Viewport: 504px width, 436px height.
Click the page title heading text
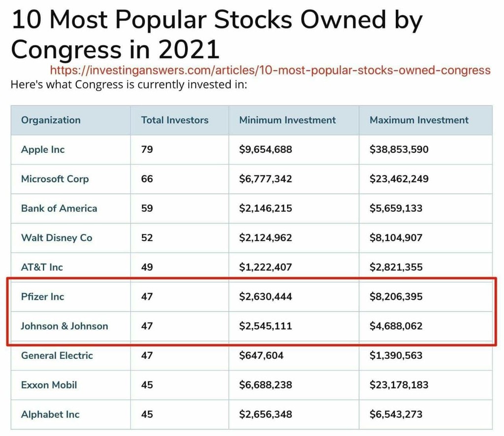[x=217, y=34]
